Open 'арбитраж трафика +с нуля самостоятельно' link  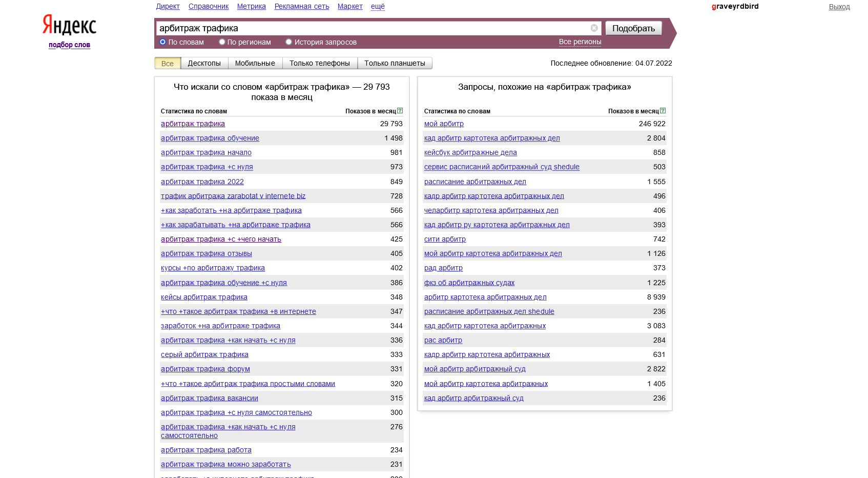pos(236,412)
